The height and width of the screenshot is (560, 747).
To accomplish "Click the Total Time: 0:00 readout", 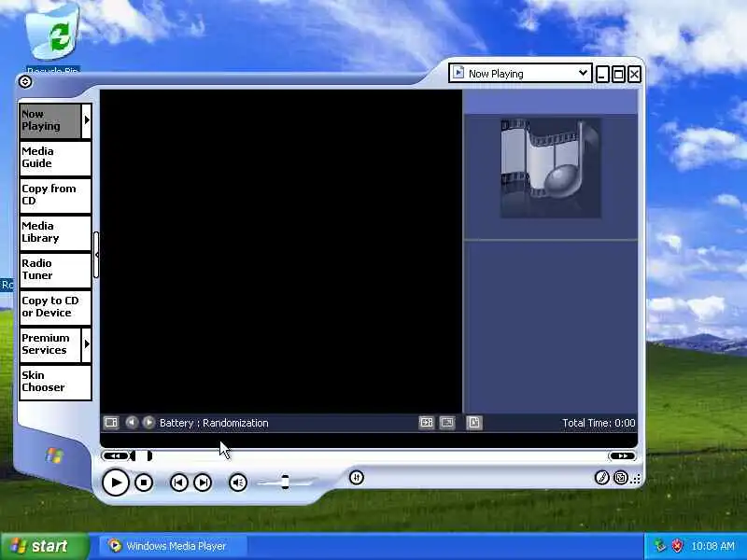I will tap(599, 423).
